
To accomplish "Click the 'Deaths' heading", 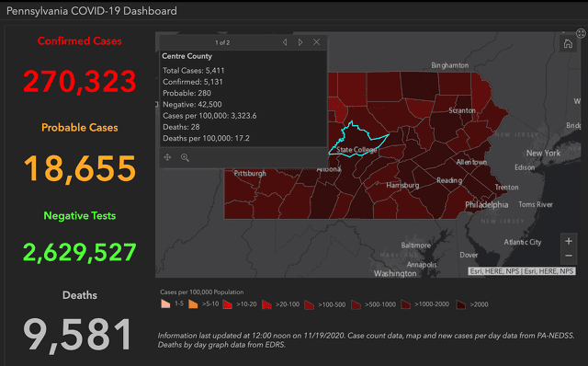I will pyautogui.click(x=80, y=295).
